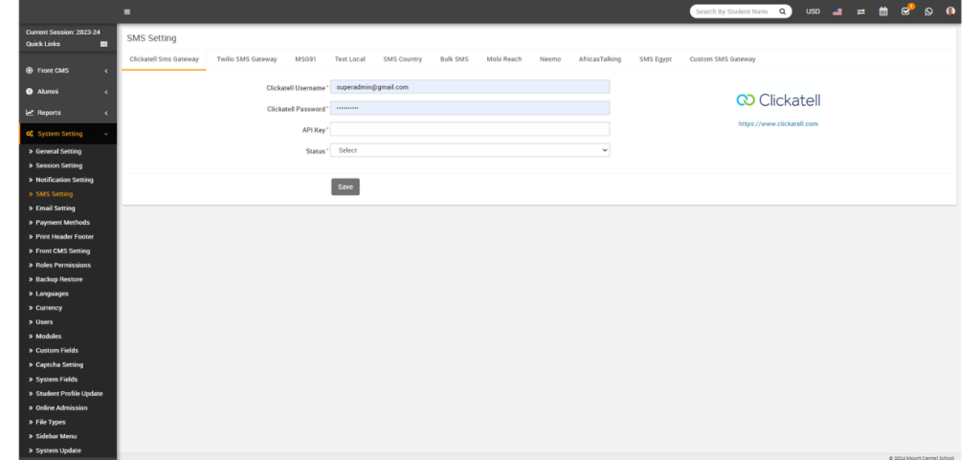Open Email Setting in sidebar

point(55,208)
